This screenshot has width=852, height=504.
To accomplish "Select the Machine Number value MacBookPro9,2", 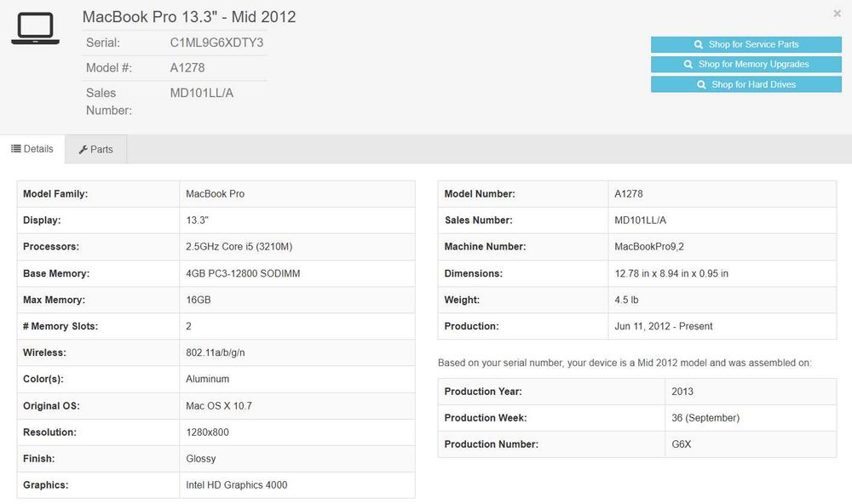I will pyautogui.click(x=649, y=247).
